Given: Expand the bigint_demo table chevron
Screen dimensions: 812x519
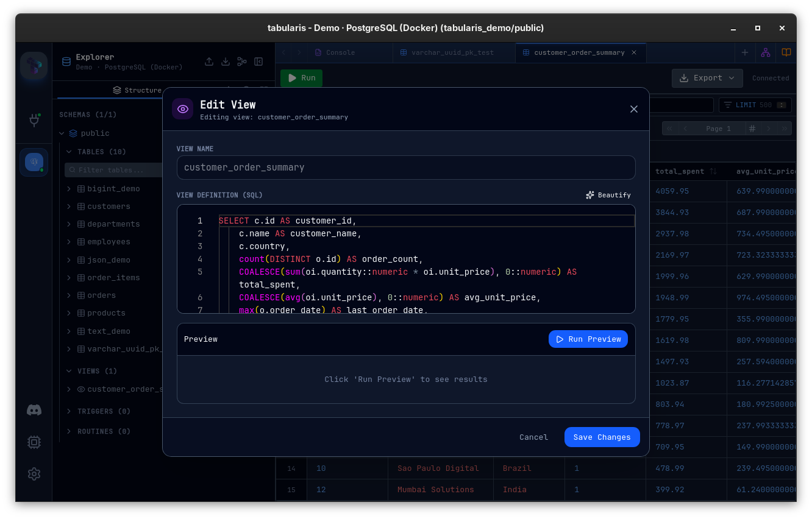Looking at the screenshot, I should click(x=69, y=189).
